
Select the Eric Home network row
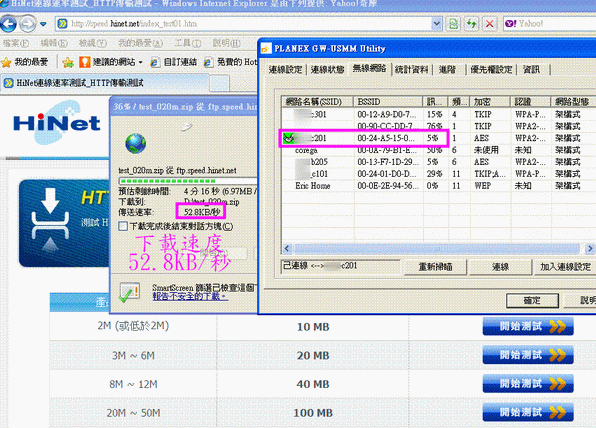439,186
